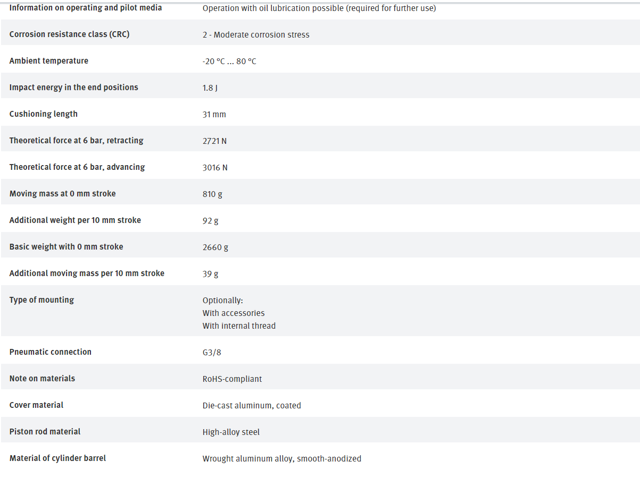
Task: Select the Impact energy value 1.8 J
Action: click(210, 88)
